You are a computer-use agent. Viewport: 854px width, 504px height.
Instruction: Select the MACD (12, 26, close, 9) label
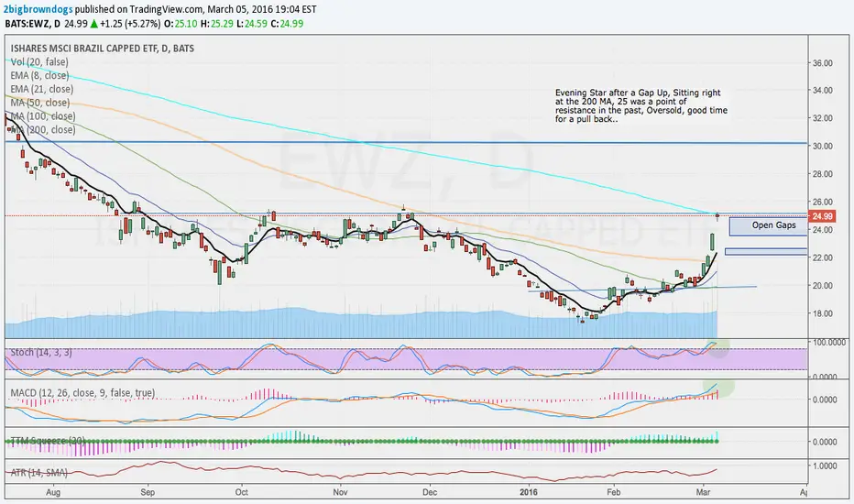point(82,393)
